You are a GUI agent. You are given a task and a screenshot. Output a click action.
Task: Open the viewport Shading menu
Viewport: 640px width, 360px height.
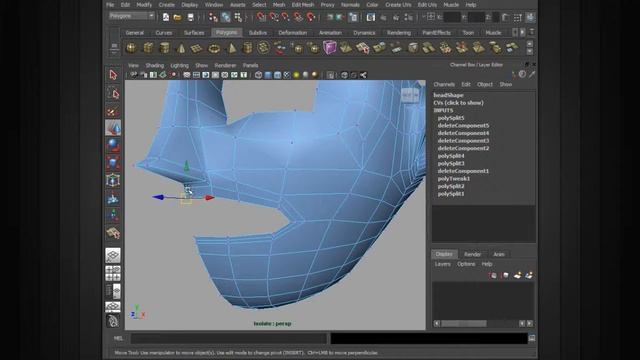155,65
